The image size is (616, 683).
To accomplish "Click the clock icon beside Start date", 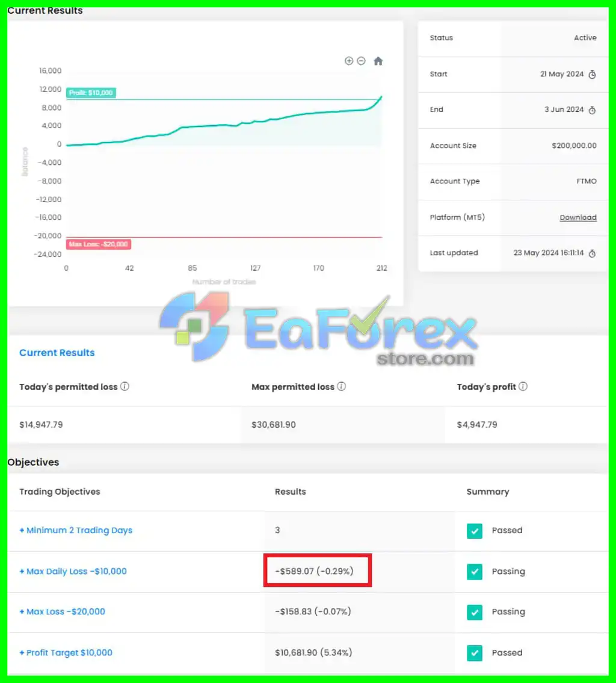I will (592, 75).
